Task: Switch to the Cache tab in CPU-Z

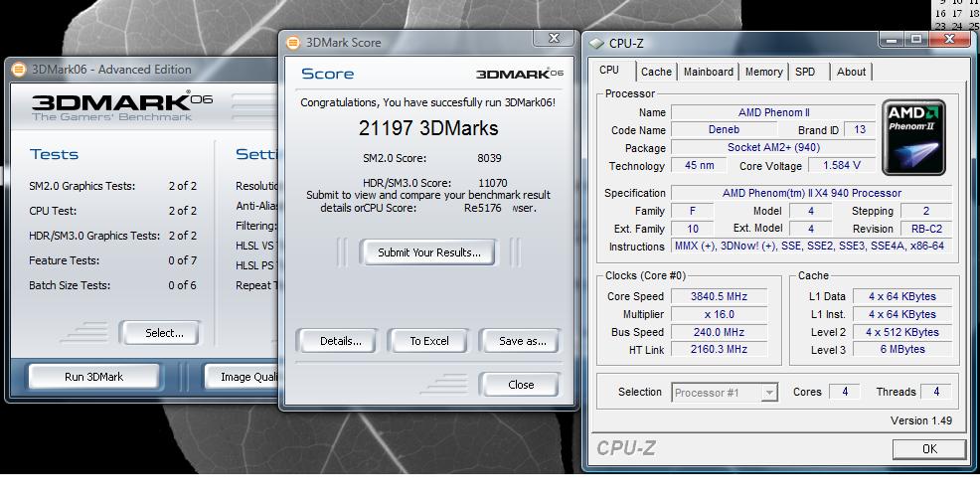Action: coord(656,72)
